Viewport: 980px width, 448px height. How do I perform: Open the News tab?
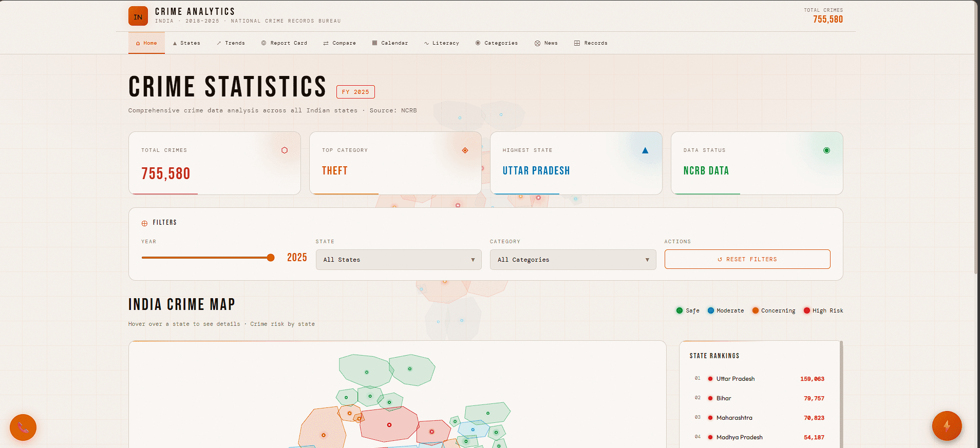coord(546,43)
